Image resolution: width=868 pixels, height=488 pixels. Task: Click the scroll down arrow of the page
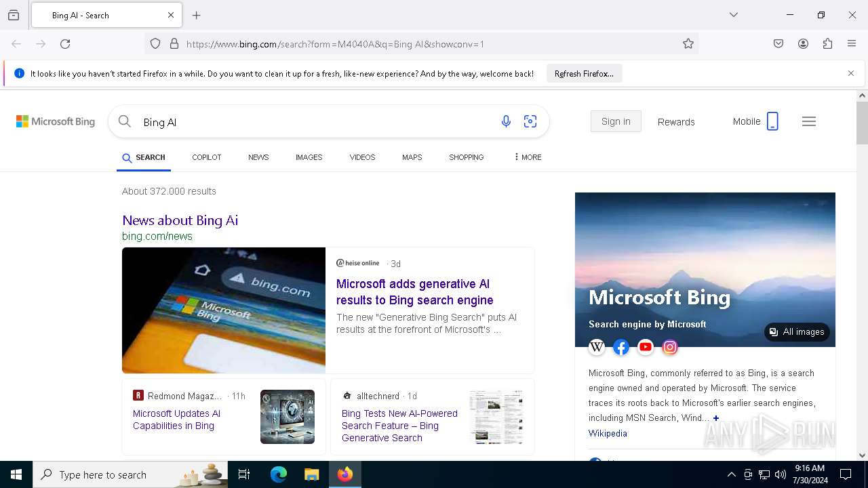point(862,455)
